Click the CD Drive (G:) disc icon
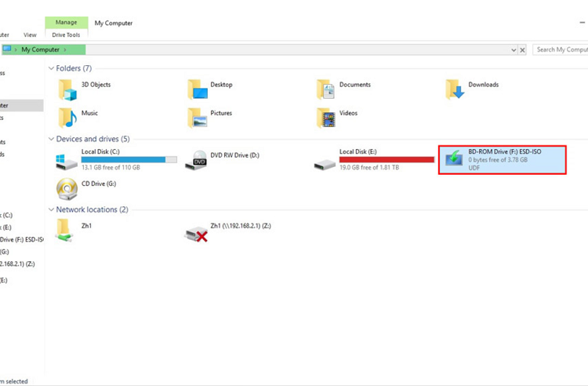Viewport: 588px width, 389px height. [67, 188]
